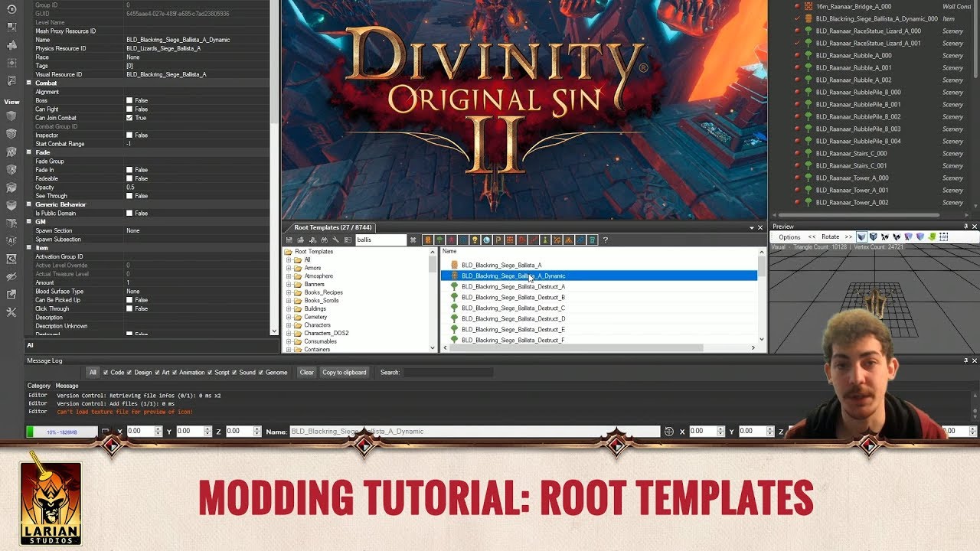
Task: Toggle the globe filter icon
Action: point(486,240)
